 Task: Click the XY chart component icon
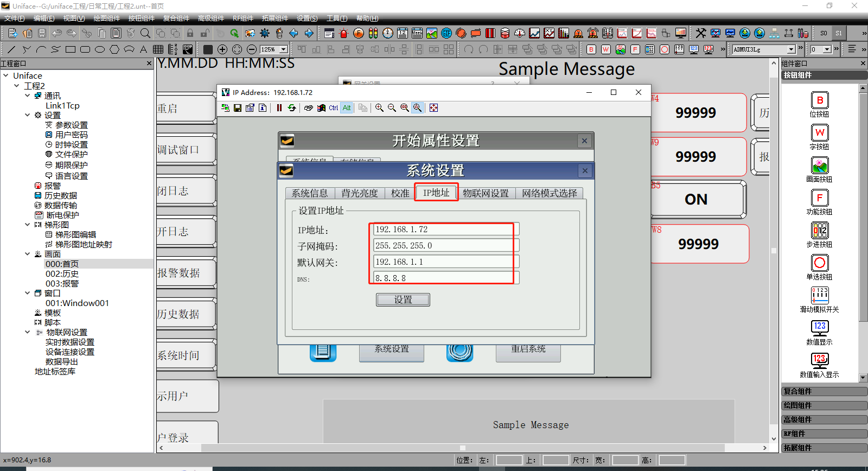click(549, 33)
